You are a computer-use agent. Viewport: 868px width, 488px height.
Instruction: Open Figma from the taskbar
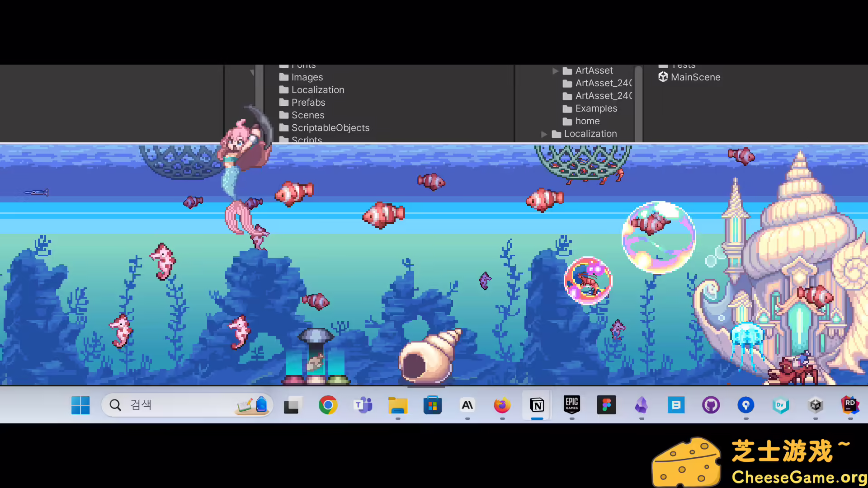click(607, 405)
